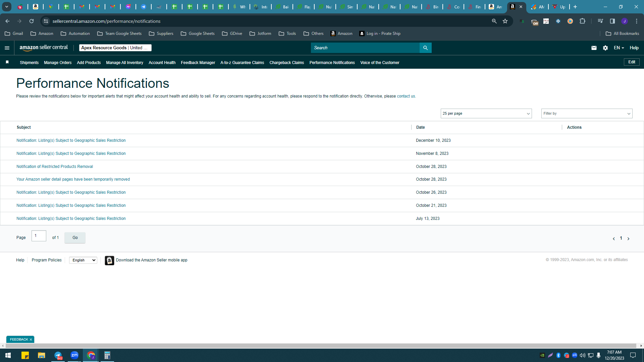Image resolution: width=644 pixels, height=362 pixels.
Task: Open File Explorer from the taskbar
Action: click(42, 355)
